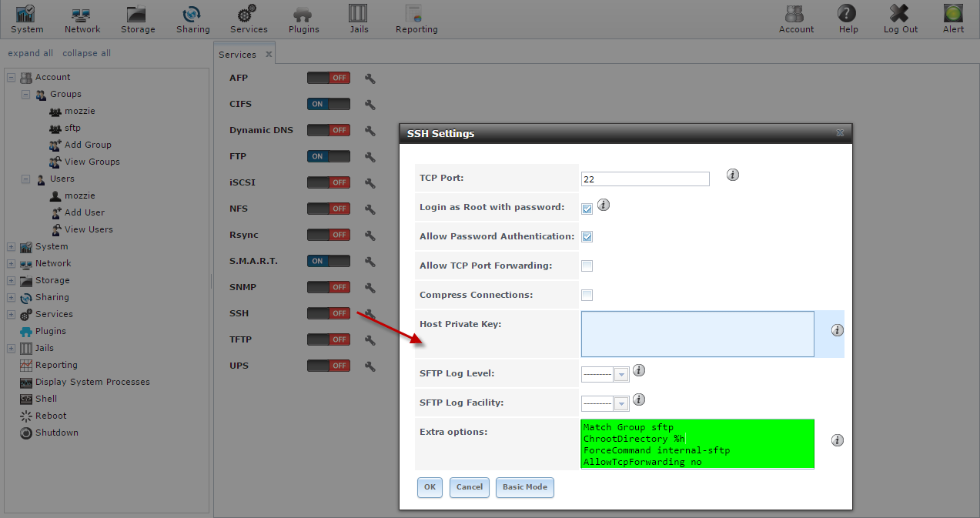This screenshot has height=518, width=980.
Task: Turn on the NFS service switch
Action: pos(329,209)
